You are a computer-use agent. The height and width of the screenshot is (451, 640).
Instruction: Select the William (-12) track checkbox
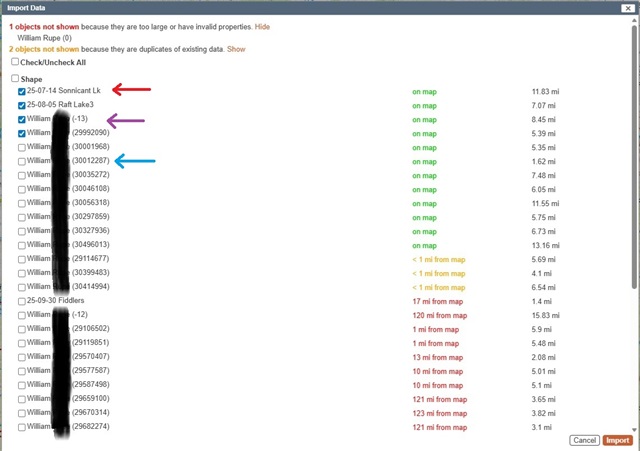click(x=22, y=315)
